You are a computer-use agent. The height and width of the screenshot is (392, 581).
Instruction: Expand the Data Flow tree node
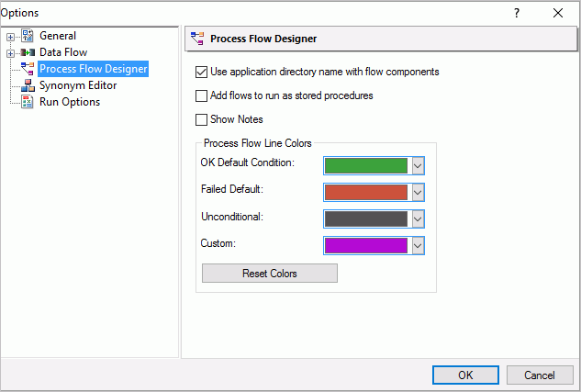[10, 54]
